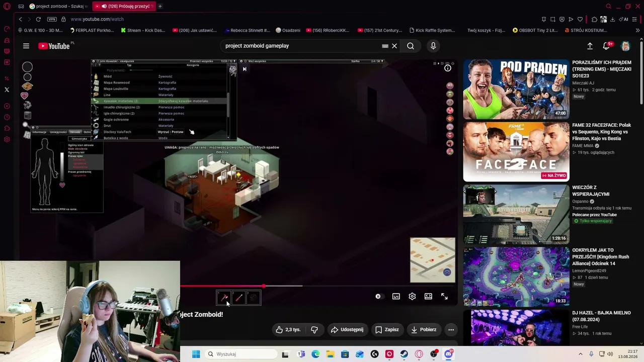Go back in browser history
Screen dimensions: 644x362
20,19
